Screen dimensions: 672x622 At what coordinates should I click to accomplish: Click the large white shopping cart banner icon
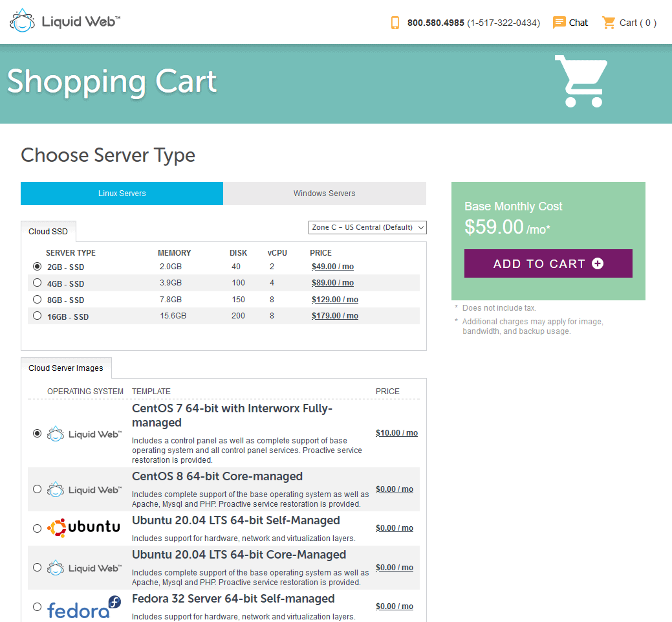tap(581, 81)
